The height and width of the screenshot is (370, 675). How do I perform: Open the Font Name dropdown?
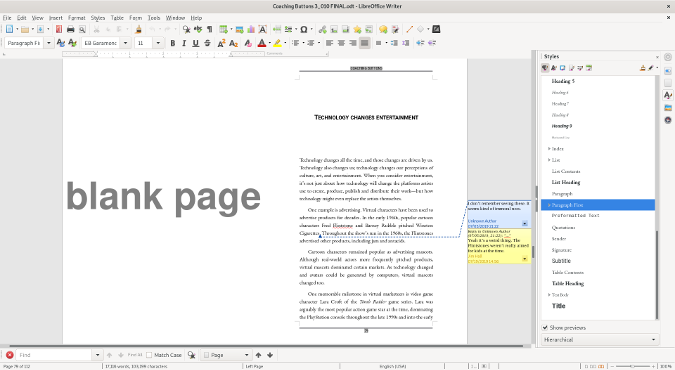(x=125, y=43)
